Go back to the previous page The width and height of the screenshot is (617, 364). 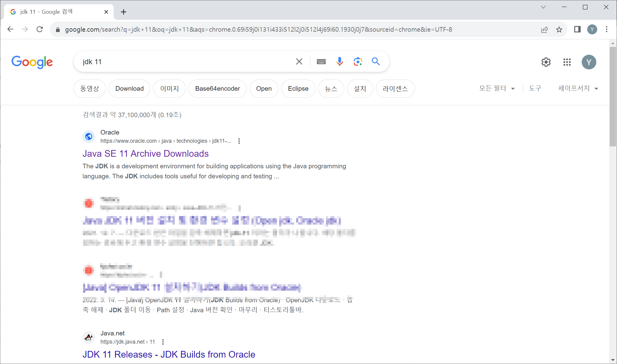[10, 29]
